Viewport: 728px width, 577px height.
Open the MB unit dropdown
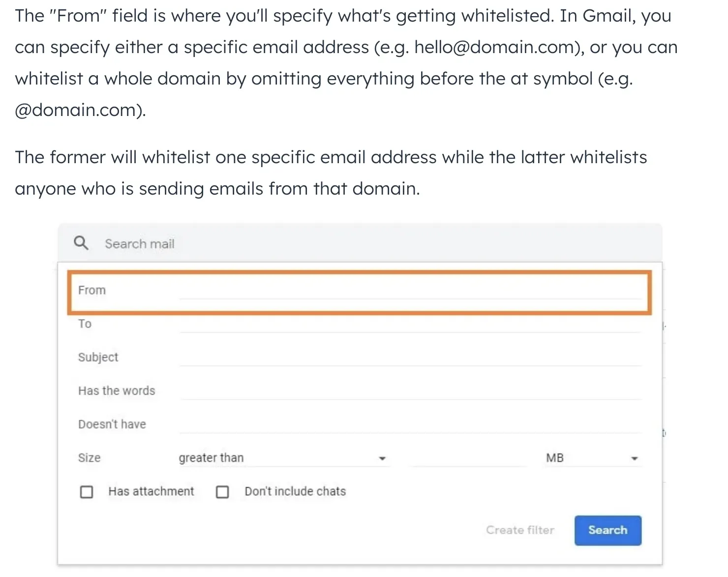593,458
